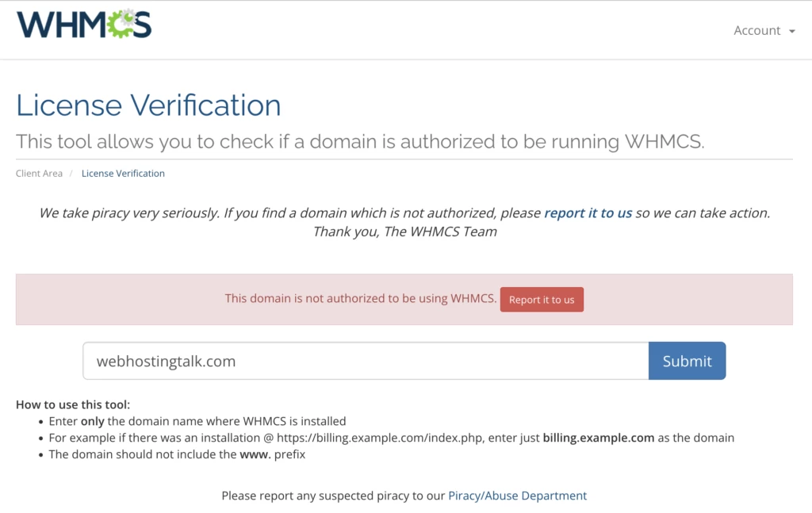Click the 'Enter only the domain name' instruction
The image size is (812, 513).
tap(197, 421)
